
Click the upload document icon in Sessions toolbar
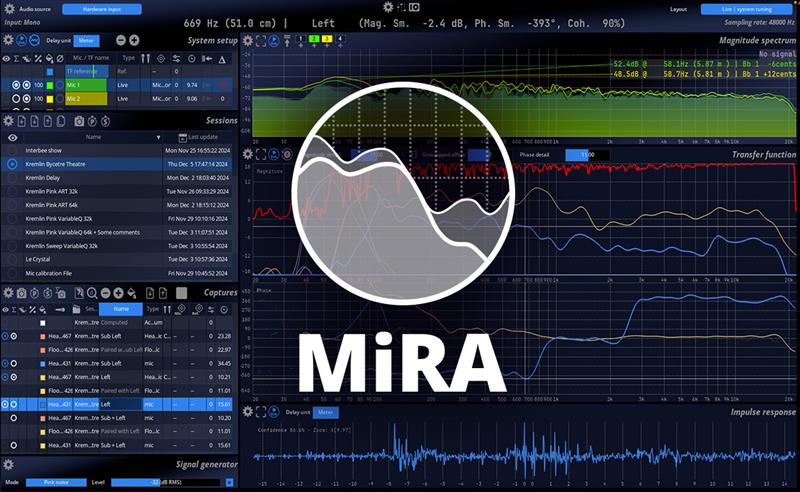47,121
